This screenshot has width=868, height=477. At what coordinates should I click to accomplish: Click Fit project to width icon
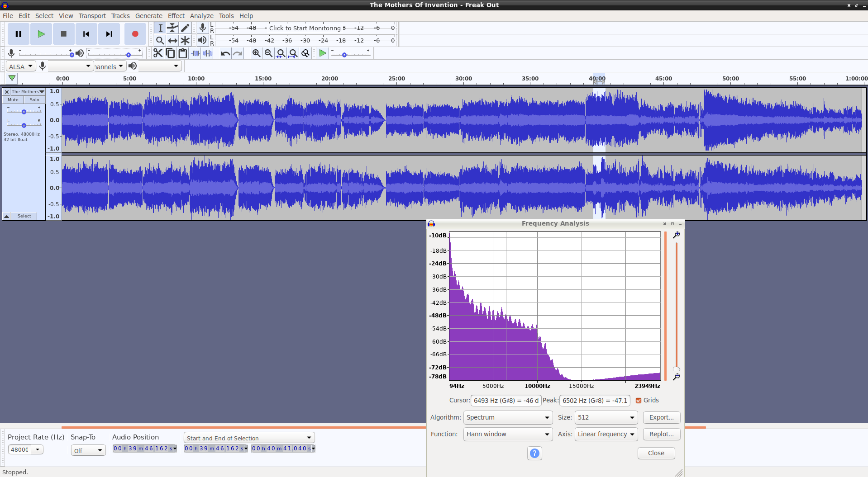point(293,53)
